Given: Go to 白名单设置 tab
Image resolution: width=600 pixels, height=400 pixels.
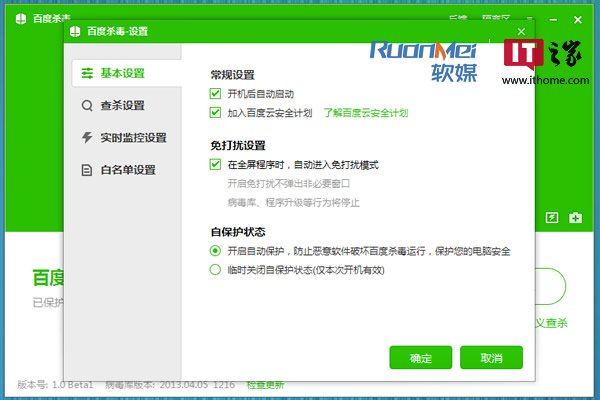Looking at the screenshot, I should [x=130, y=169].
